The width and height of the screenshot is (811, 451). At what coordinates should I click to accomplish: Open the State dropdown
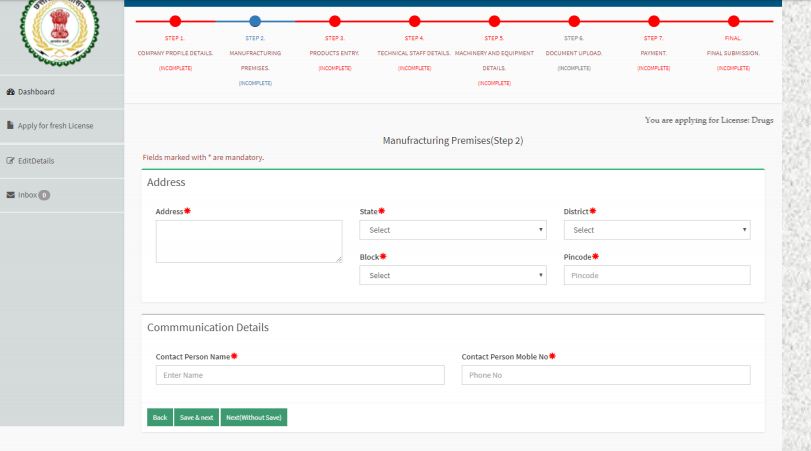click(x=453, y=230)
